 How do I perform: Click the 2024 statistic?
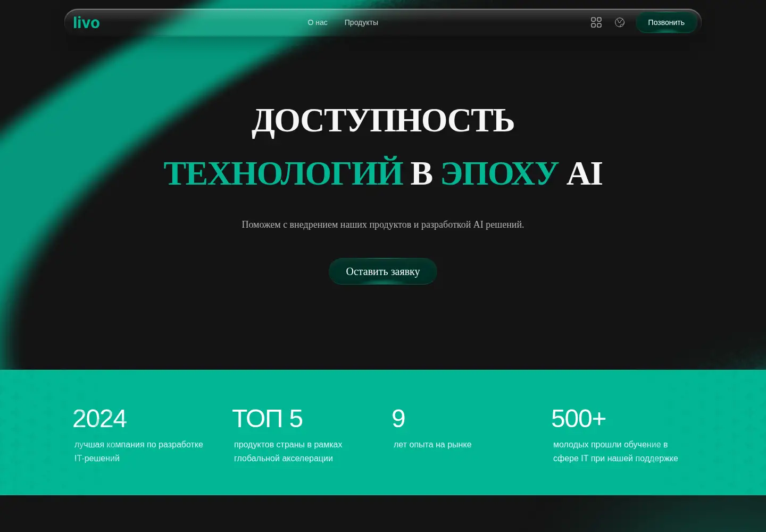coord(99,419)
